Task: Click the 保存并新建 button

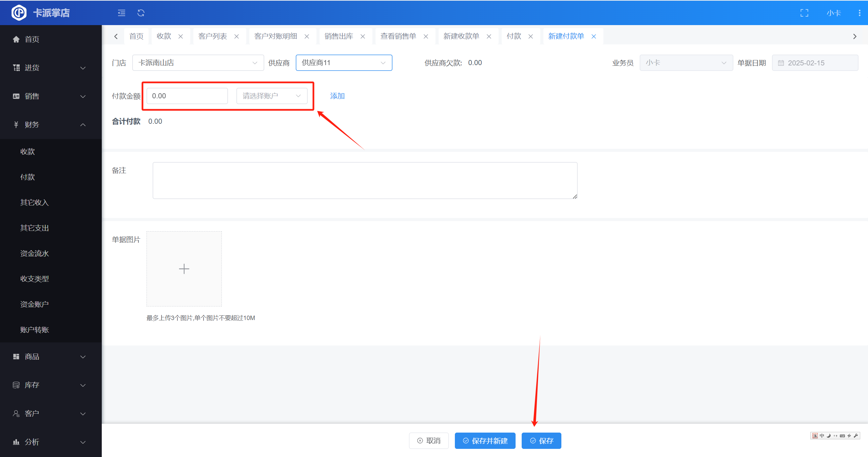Action: pos(485,441)
